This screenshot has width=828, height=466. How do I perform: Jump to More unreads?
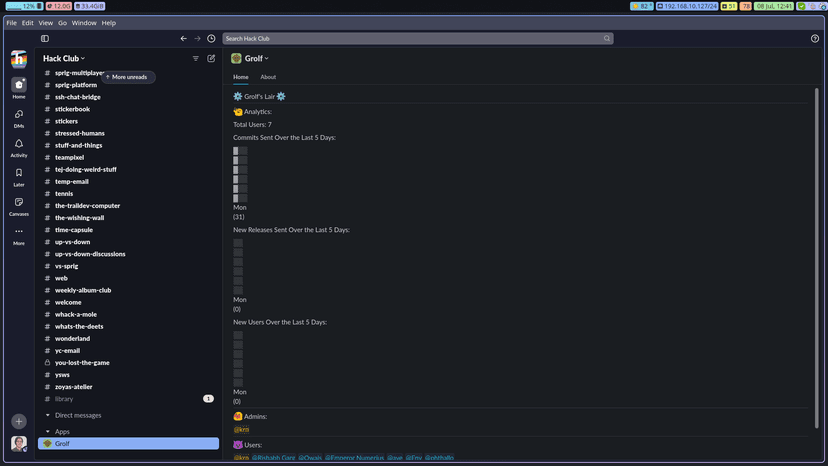pos(127,77)
